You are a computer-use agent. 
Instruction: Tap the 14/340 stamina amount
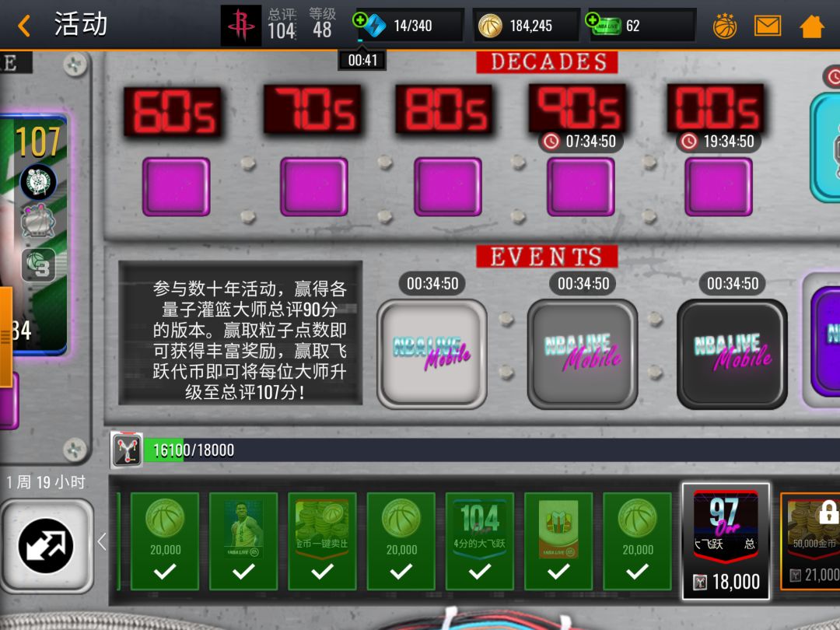tap(412, 26)
